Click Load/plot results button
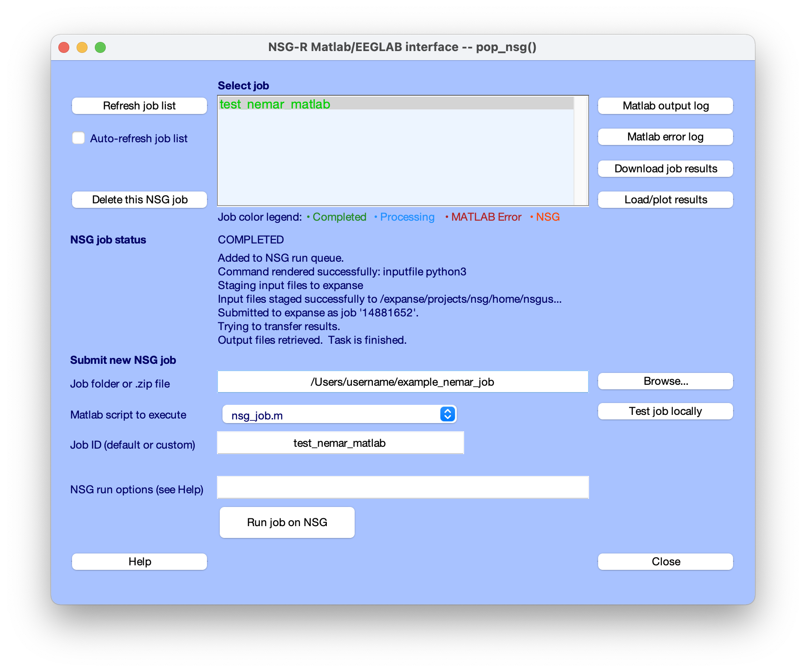The width and height of the screenshot is (806, 672). pyautogui.click(x=666, y=200)
